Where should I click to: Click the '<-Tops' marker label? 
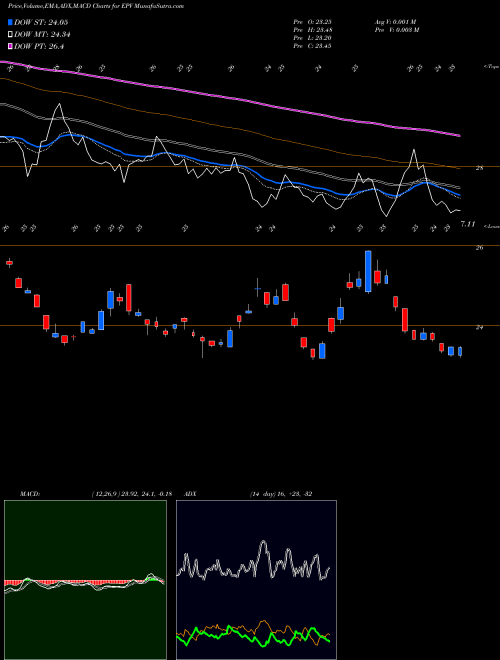pos(491,67)
